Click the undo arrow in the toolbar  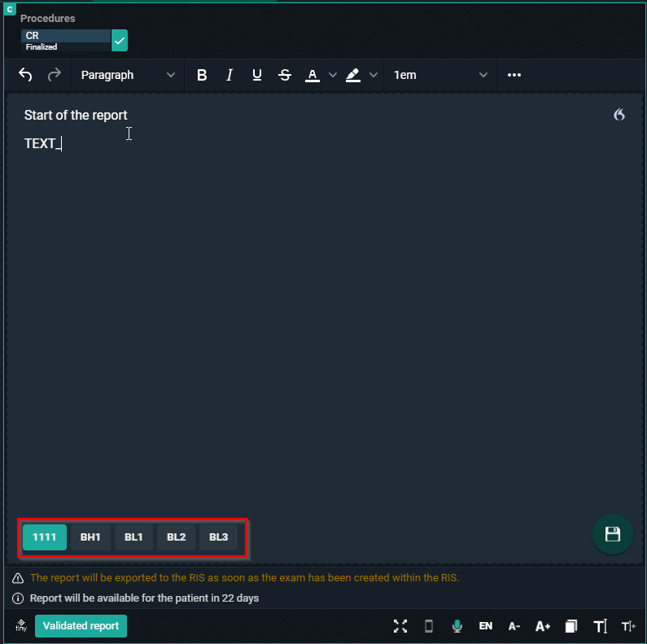(26, 75)
